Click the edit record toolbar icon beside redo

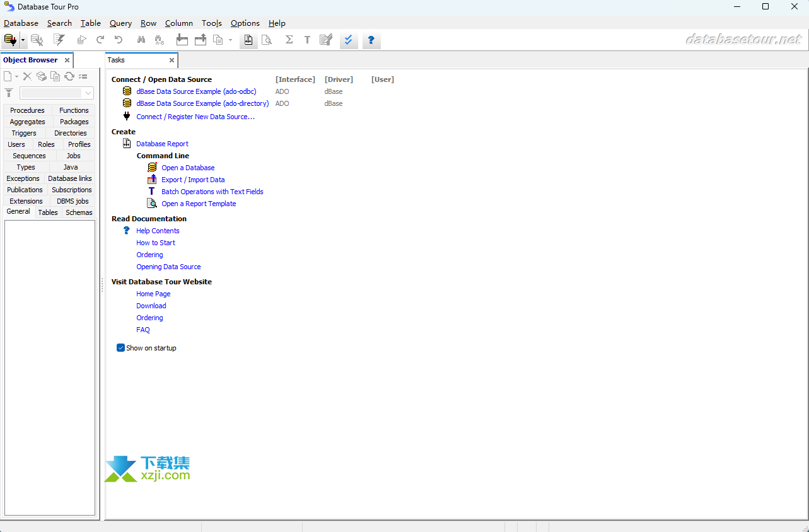tap(81, 40)
